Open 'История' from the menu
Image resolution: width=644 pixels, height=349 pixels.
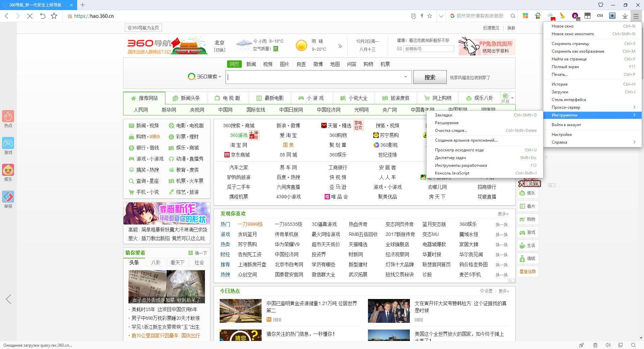point(592,84)
